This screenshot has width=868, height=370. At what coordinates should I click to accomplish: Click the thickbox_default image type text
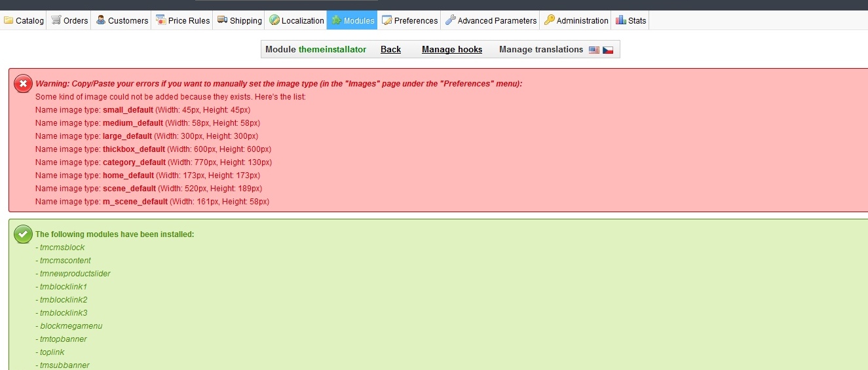[x=134, y=149]
